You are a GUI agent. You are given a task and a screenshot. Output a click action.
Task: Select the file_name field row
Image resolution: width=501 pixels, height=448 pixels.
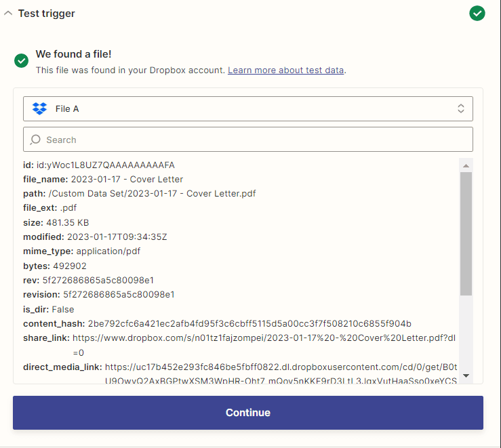(103, 180)
